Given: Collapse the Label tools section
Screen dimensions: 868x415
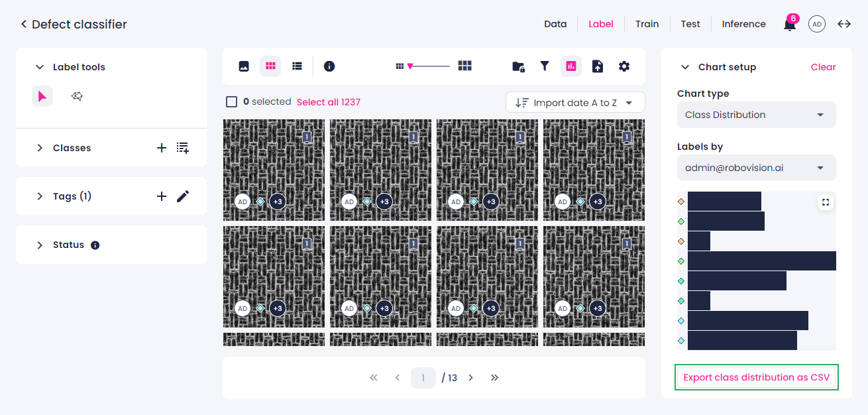Looking at the screenshot, I should click(x=40, y=67).
